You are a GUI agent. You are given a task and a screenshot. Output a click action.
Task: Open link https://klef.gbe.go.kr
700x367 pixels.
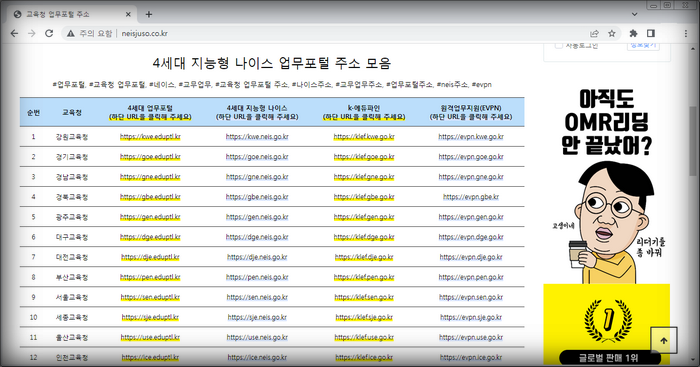tap(364, 197)
